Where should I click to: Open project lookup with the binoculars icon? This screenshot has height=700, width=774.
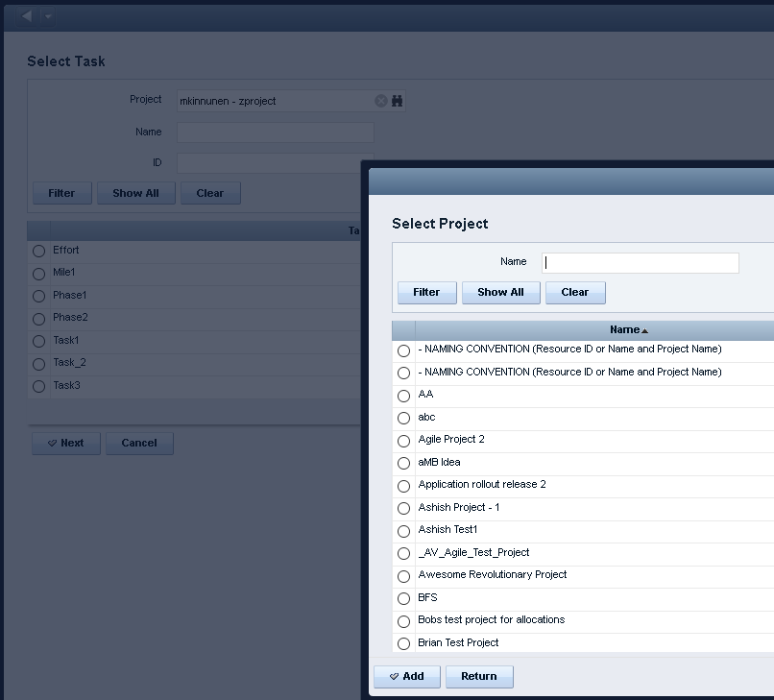pos(397,101)
